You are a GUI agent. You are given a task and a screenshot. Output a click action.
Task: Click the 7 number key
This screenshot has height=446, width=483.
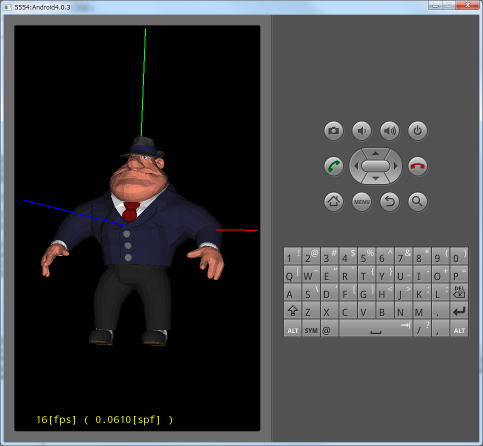click(x=403, y=256)
